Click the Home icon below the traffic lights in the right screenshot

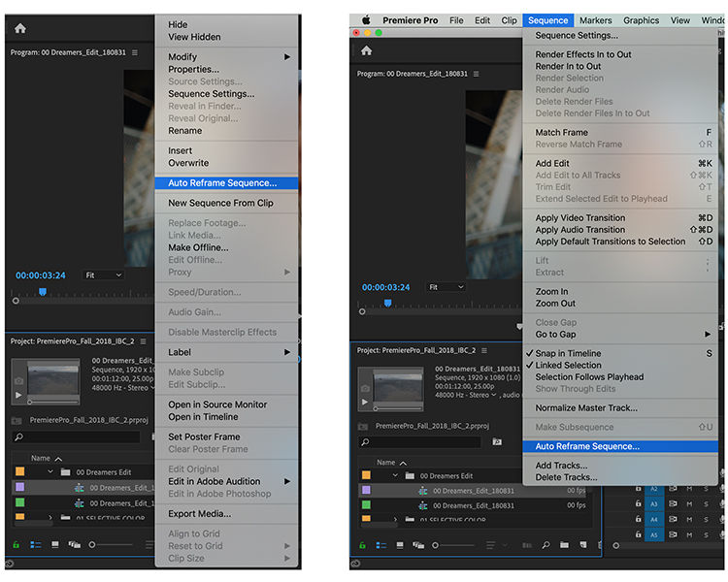click(366, 50)
